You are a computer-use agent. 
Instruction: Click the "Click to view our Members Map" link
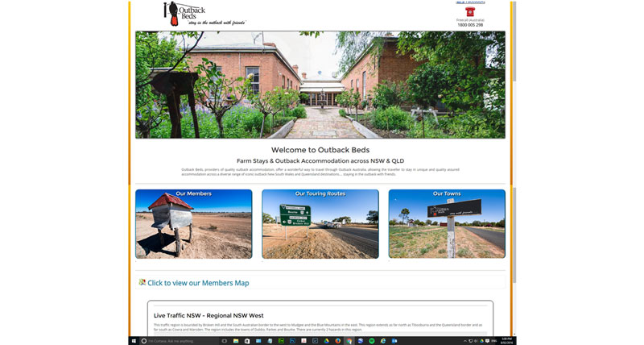point(198,283)
